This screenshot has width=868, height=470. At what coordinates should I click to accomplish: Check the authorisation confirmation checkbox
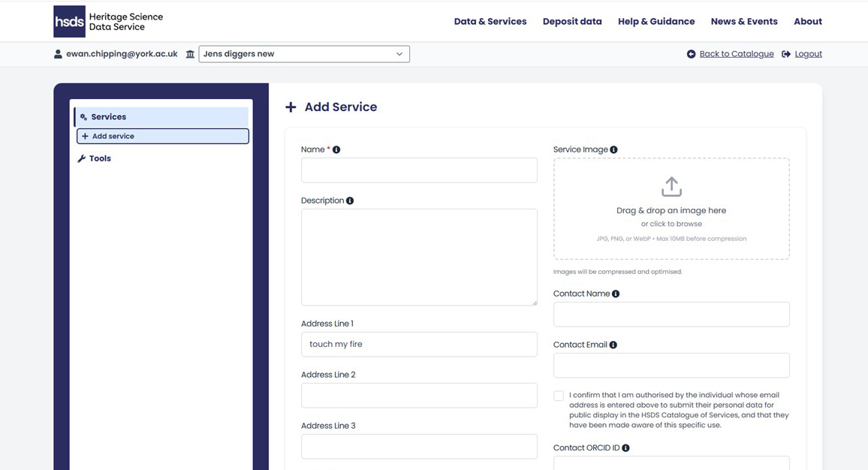[x=559, y=395]
